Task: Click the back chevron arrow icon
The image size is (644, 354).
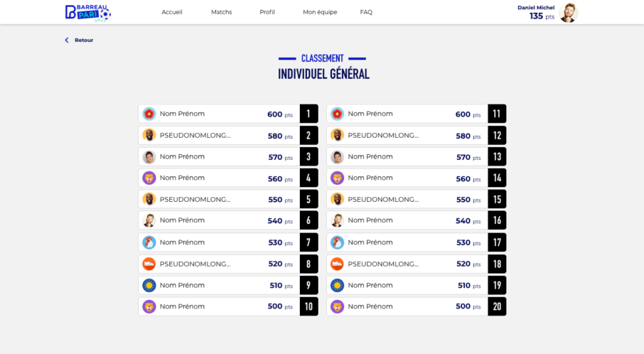Action: (67, 41)
